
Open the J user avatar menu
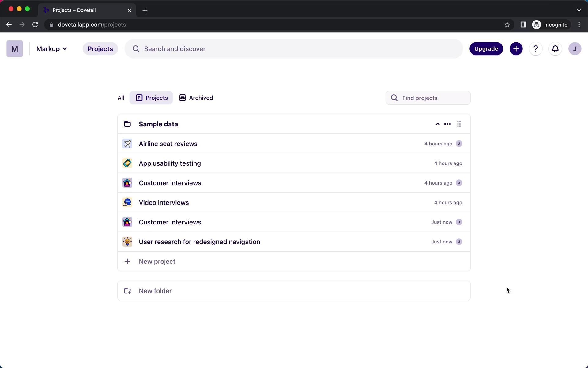coord(575,49)
